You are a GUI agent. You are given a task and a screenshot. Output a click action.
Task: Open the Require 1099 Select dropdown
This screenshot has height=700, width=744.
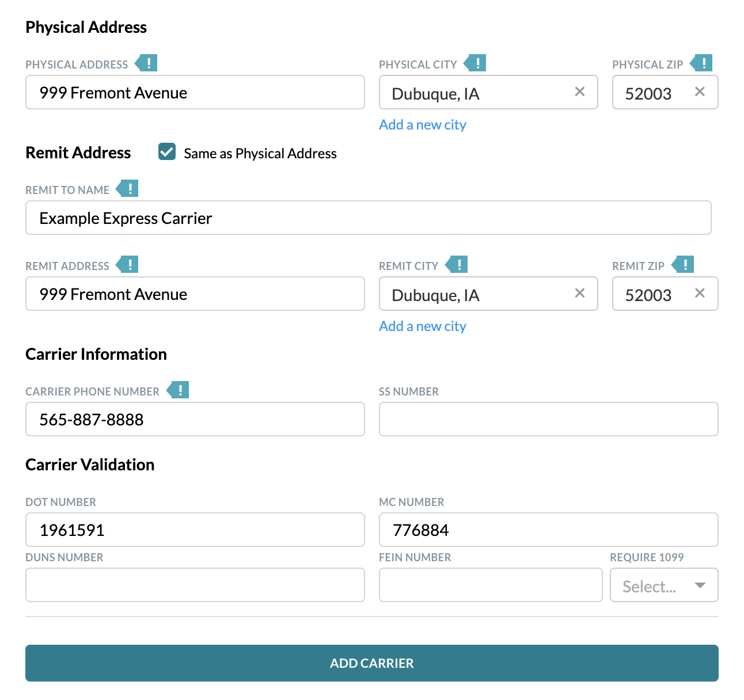[664, 585]
